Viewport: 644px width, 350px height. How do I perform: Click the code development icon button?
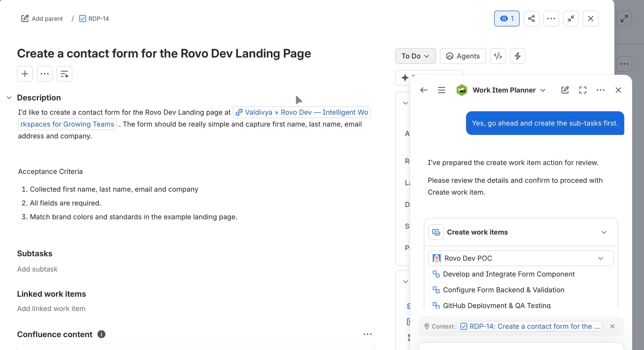pos(498,56)
